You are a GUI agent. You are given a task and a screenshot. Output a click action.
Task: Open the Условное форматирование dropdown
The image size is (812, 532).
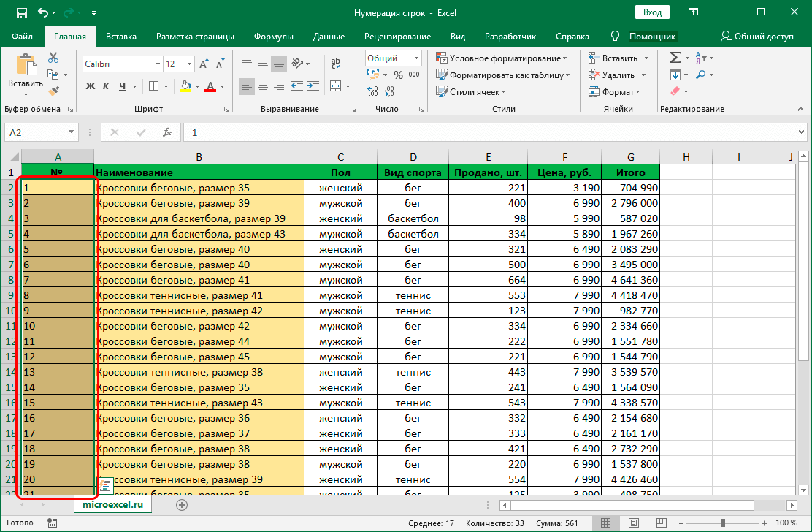pyautogui.click(x=502, y=58)
